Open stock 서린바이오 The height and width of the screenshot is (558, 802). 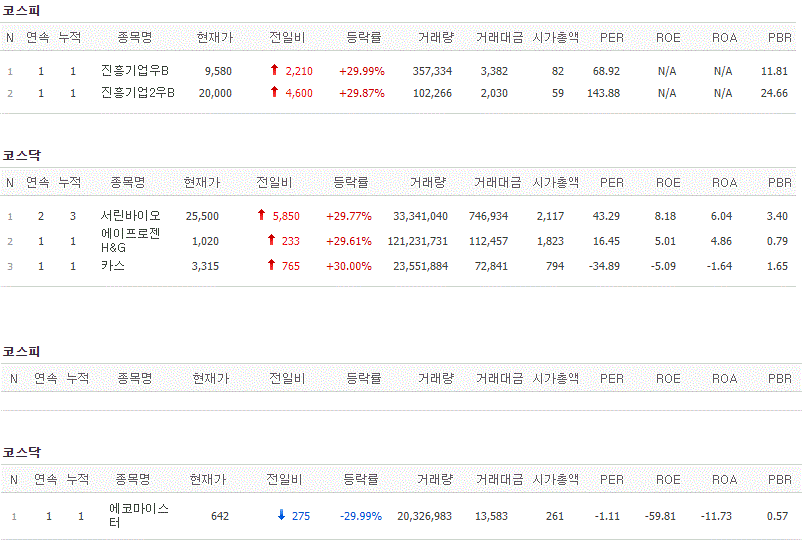(x=130, y=216)
